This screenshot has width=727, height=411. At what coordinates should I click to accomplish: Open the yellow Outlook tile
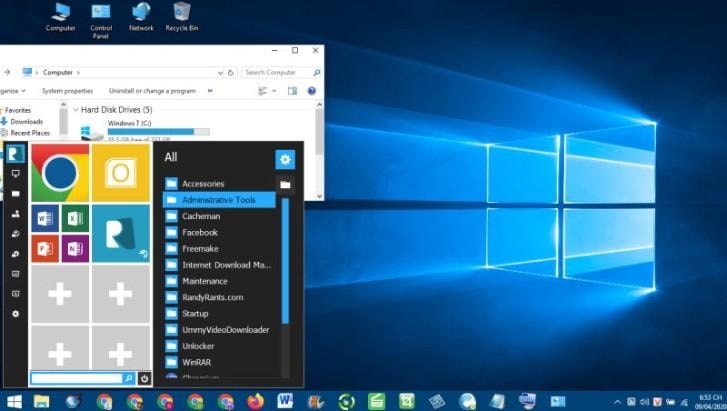click(x=121, y=173)
